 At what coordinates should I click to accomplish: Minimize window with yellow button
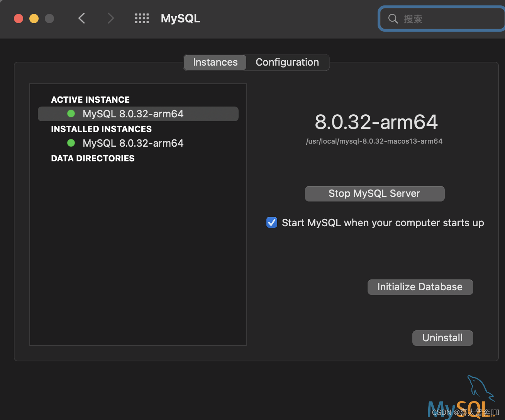point(34,19)
